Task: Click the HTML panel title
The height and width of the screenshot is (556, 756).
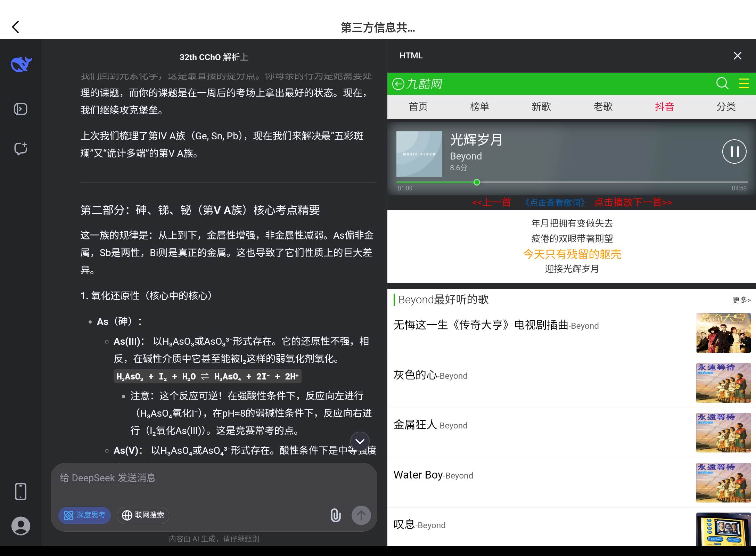Action: pos(411,56)
